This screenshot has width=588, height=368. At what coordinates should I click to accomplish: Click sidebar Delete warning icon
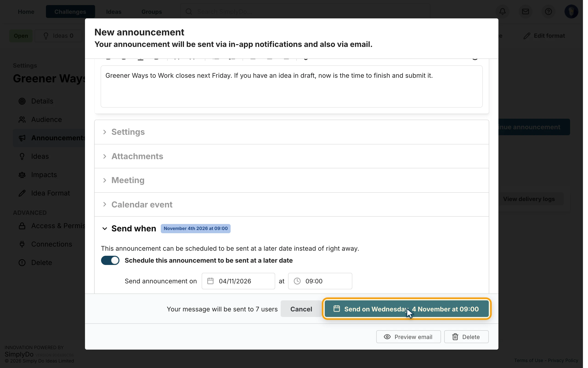coord(22,263)
